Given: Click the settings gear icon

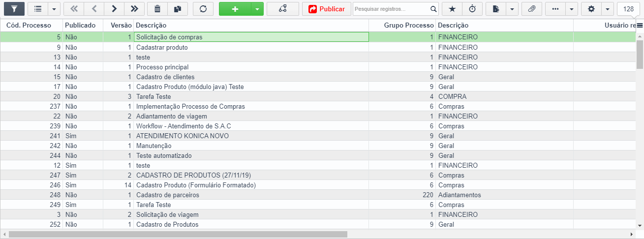Looking at the screenshot, I should (x=591, y=9).
